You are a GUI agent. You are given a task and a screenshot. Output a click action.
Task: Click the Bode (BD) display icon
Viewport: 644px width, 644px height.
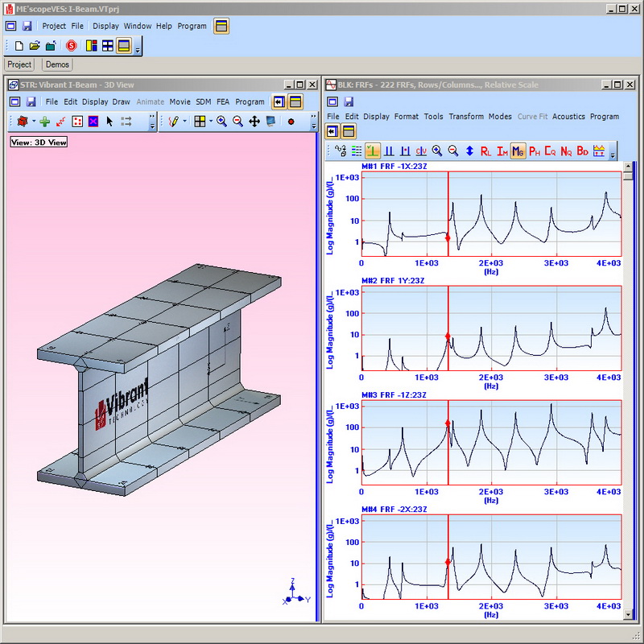[x=582, y=151]
